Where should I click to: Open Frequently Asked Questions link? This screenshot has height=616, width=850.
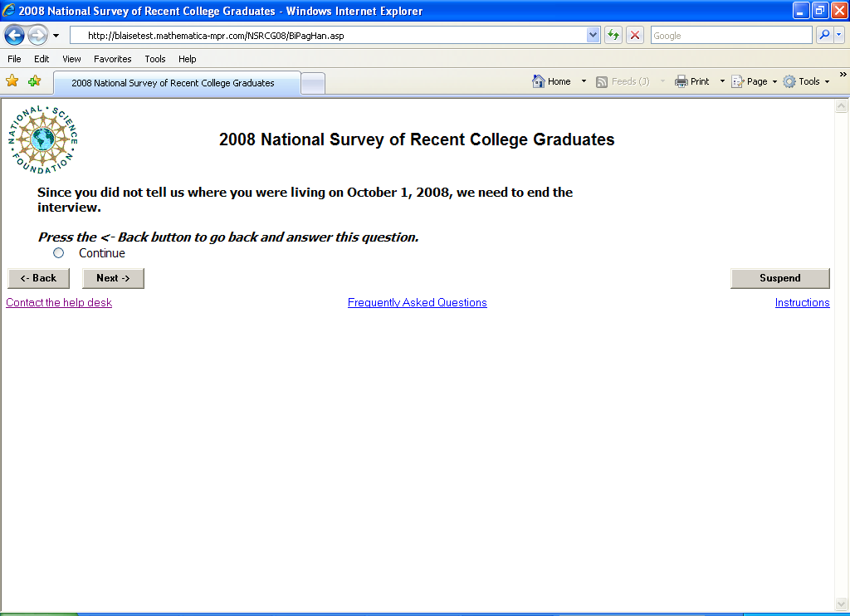(x=418, y=302)
